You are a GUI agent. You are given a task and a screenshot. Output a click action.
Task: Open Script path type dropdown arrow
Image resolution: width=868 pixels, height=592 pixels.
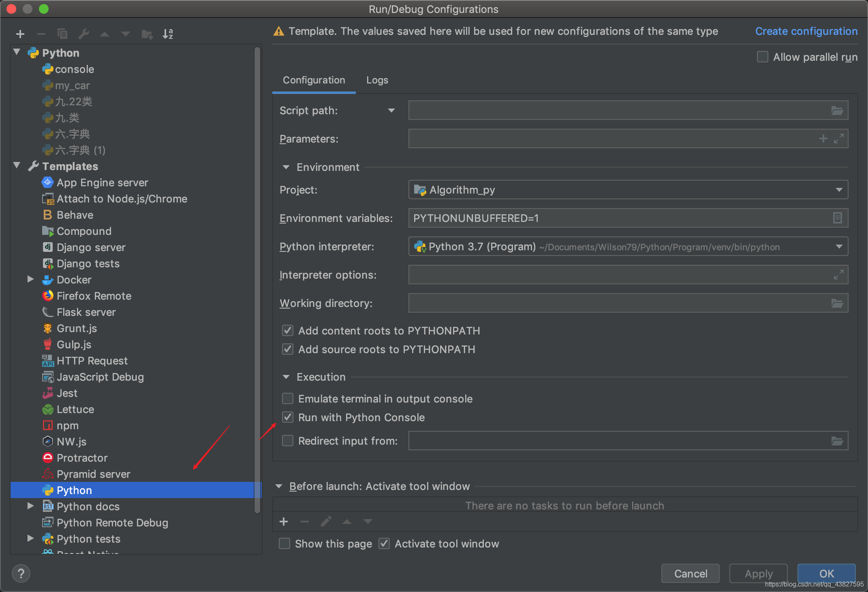391,111
